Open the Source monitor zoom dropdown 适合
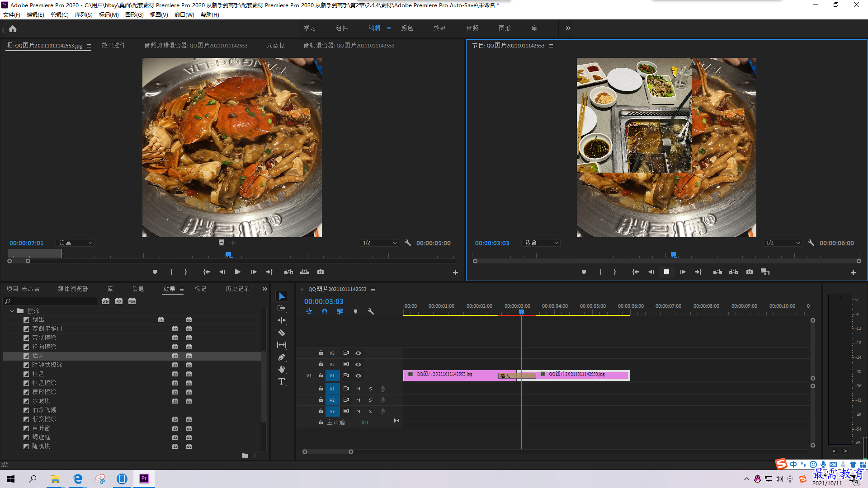 click(75, 243)
